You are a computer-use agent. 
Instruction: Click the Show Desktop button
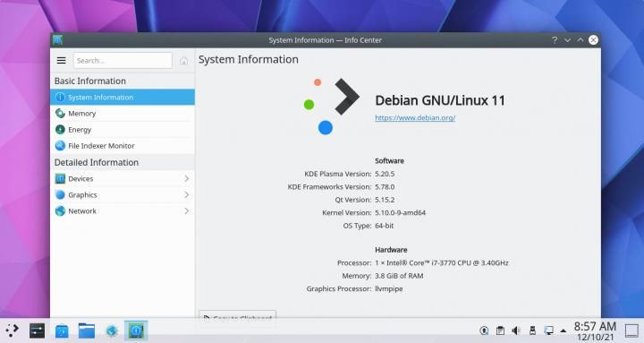point(631,330)
